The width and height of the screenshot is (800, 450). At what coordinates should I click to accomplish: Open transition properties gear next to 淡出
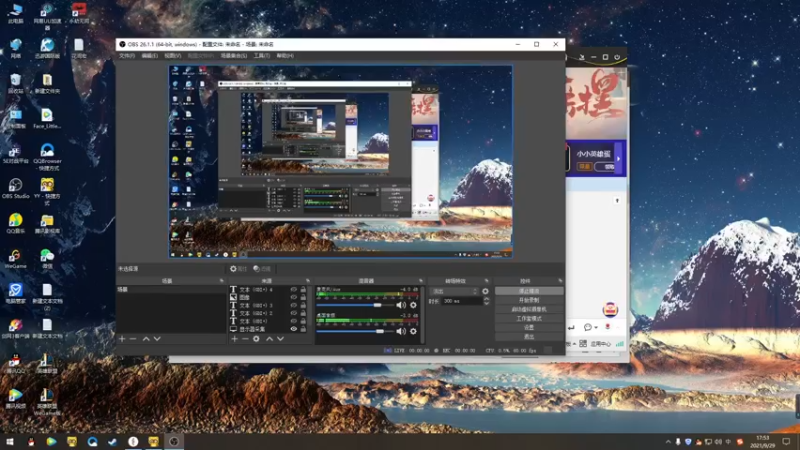coord(485,291)
